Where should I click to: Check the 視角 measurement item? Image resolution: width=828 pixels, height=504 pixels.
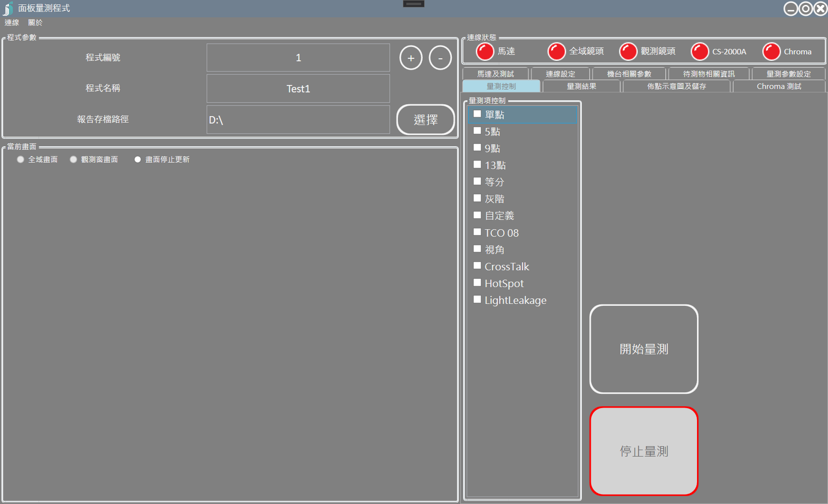click(x=478, y=249)
